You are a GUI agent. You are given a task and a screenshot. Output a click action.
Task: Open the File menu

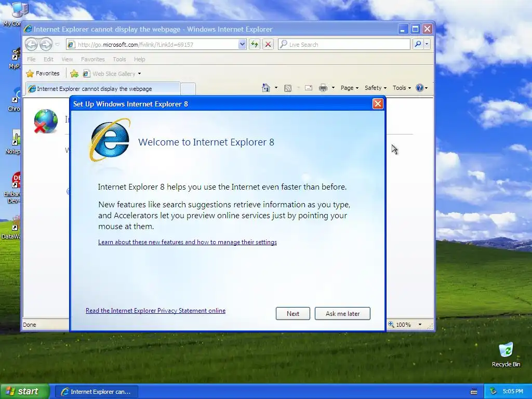pos(31,59)
